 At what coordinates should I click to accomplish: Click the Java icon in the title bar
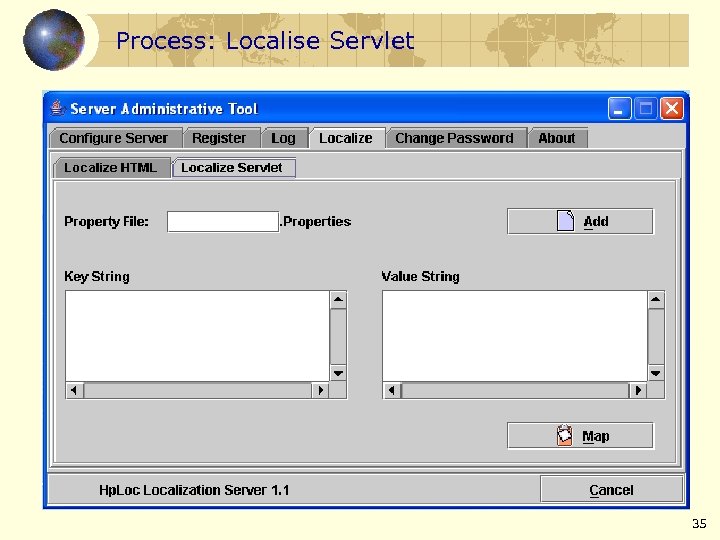click(57, 108)
